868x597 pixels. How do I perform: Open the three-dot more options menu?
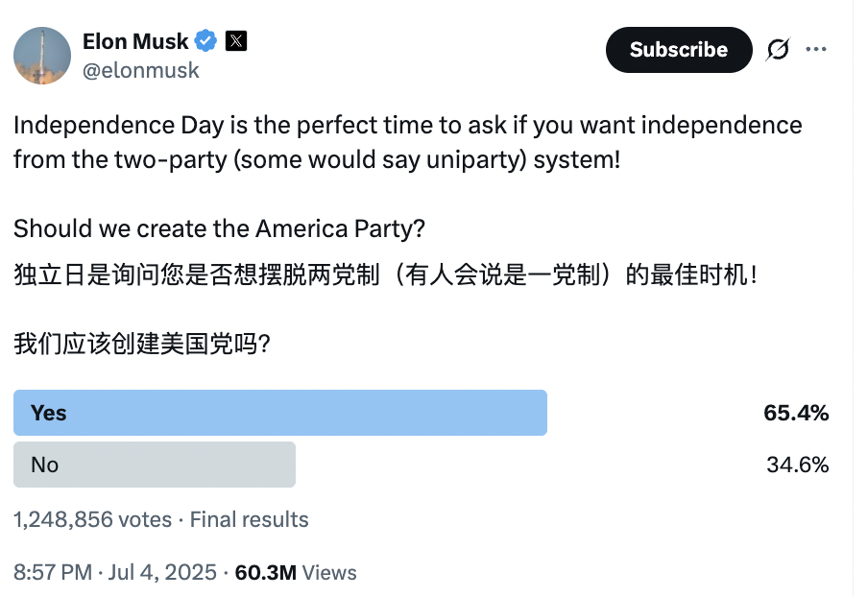[x=816, y=50]
